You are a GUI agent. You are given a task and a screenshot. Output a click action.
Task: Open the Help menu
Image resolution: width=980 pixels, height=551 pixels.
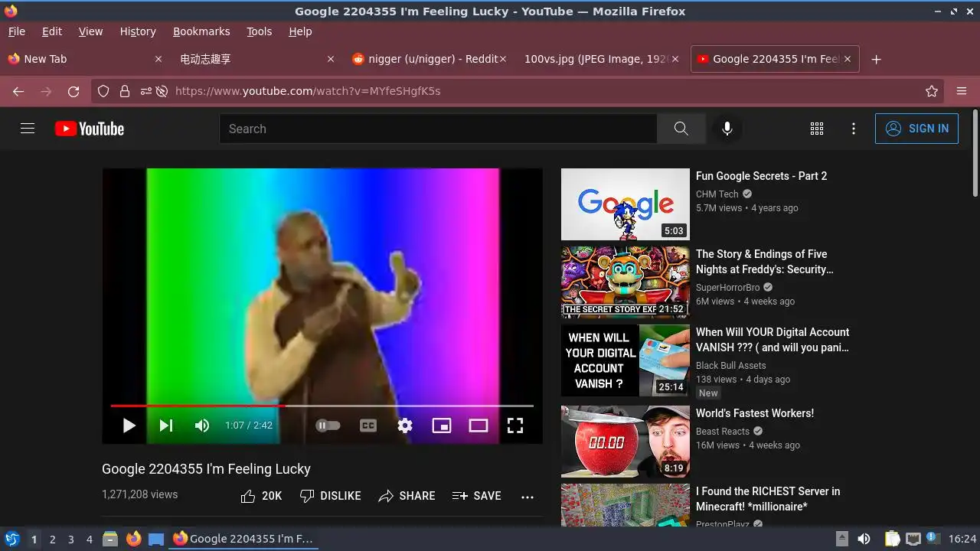(x=300, y=31)
